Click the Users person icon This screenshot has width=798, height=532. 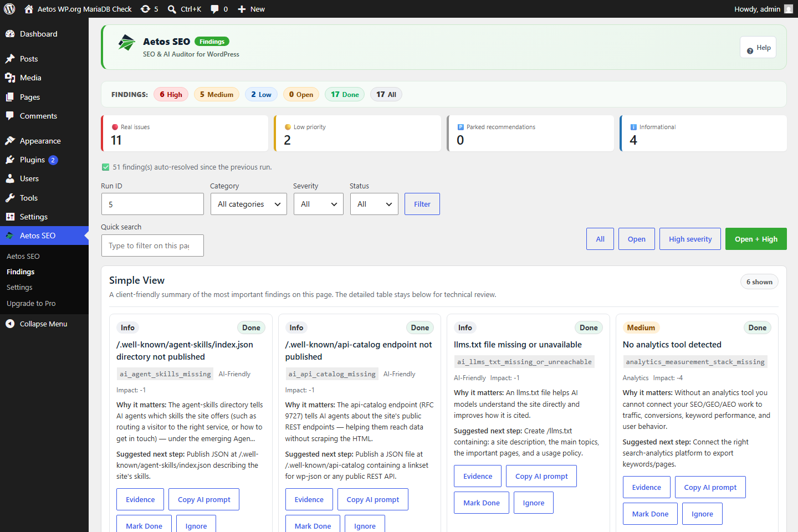coord(10,178)
